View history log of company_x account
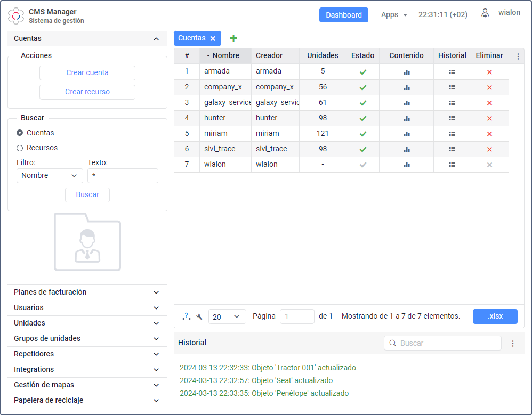532x415 pixels. 452,87
